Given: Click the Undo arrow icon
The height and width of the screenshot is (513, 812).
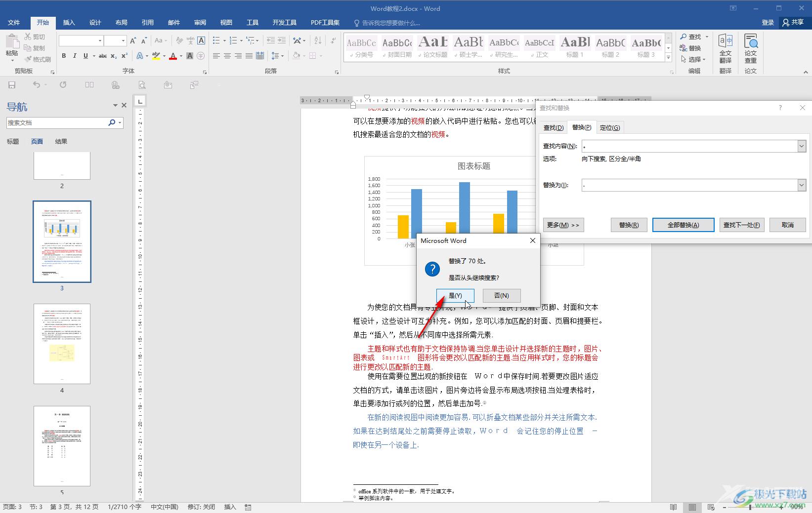Looking at the screenshot, I should coord(37,85).
